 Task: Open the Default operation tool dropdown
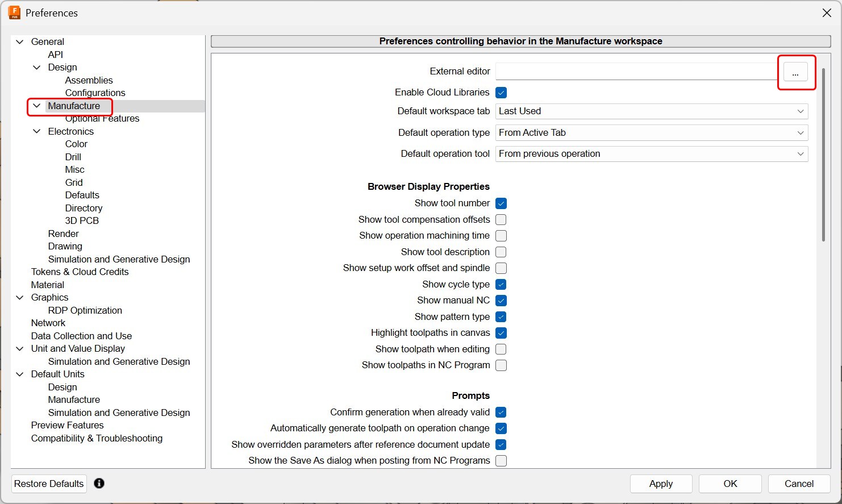(x=801, y=154)
